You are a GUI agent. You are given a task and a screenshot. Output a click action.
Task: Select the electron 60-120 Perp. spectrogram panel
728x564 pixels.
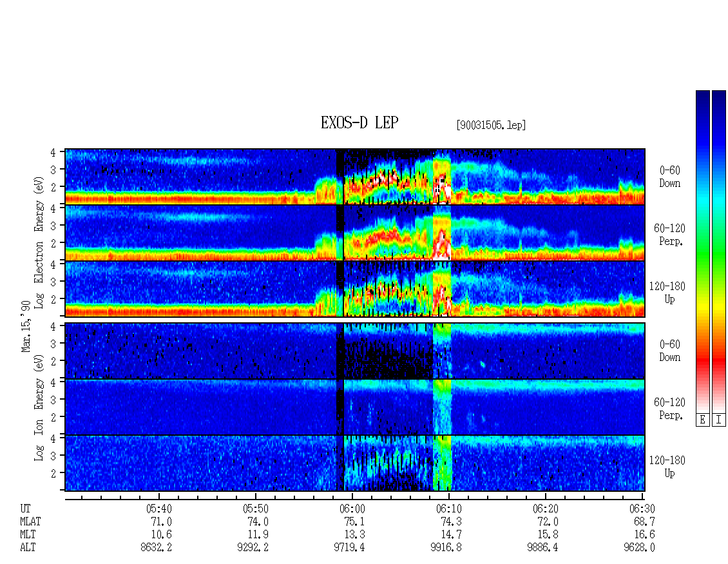pos(355,233)
